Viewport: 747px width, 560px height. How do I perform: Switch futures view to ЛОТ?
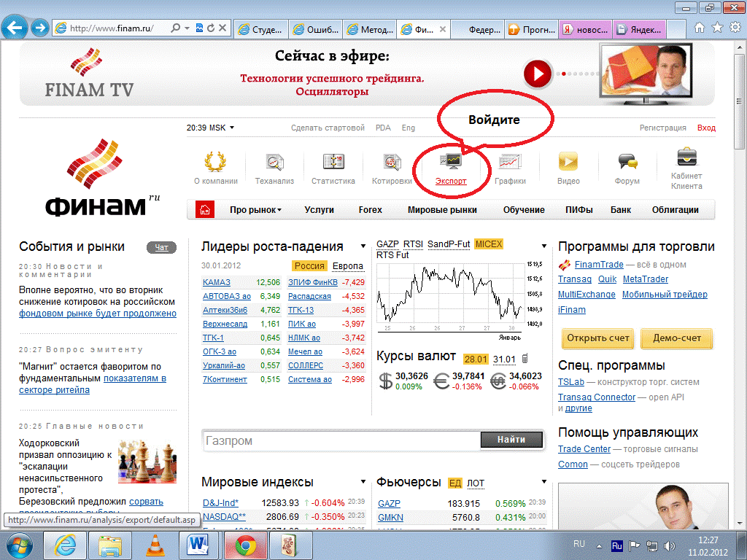[476, 483]
